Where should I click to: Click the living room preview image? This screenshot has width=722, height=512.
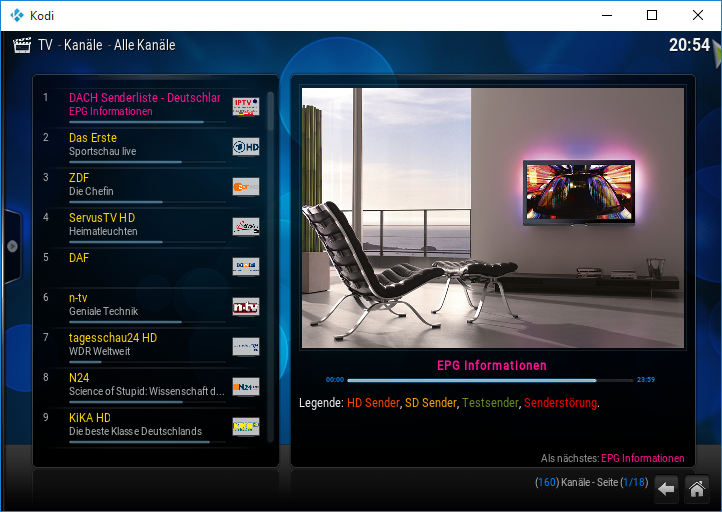(493, 218)
